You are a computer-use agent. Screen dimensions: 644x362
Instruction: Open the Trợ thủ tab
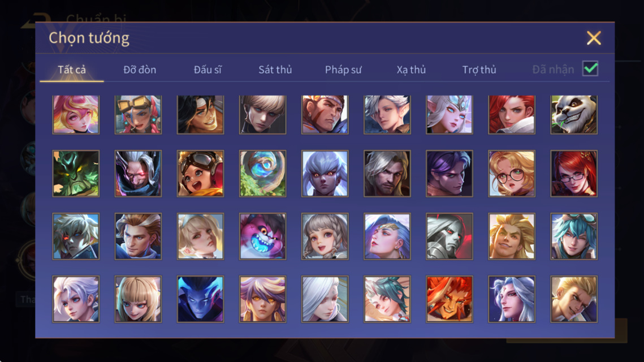479,70
